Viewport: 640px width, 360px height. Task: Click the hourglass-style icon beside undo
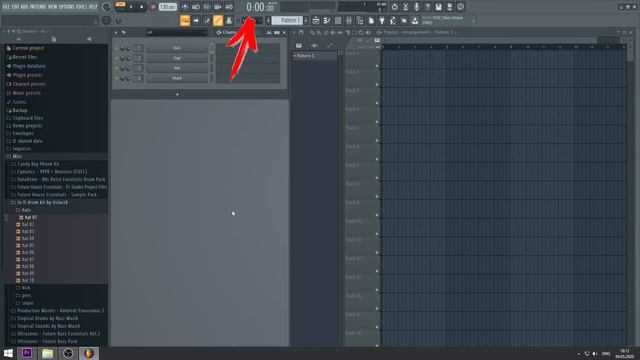(405, 7)
